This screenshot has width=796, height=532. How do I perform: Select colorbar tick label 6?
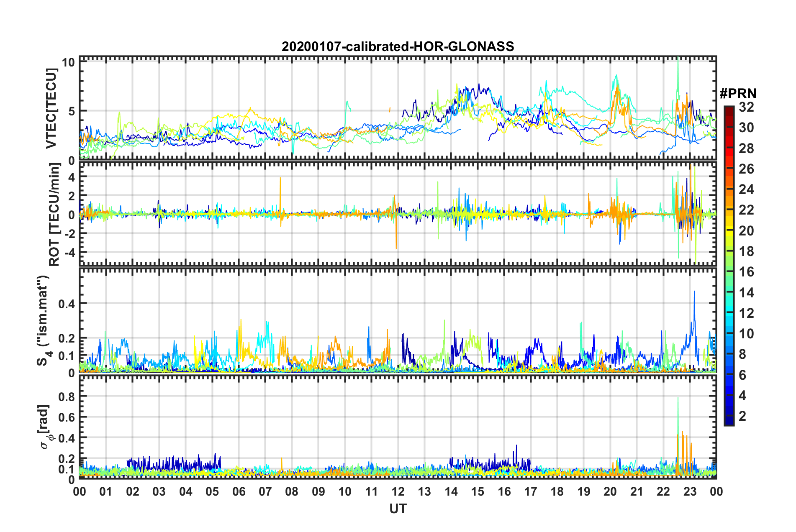[x=742, y=375]
